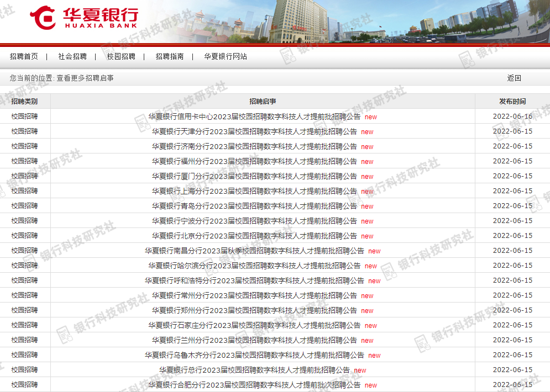Click 校园招聘 category cell in 北京分行 row

[24, 235]
